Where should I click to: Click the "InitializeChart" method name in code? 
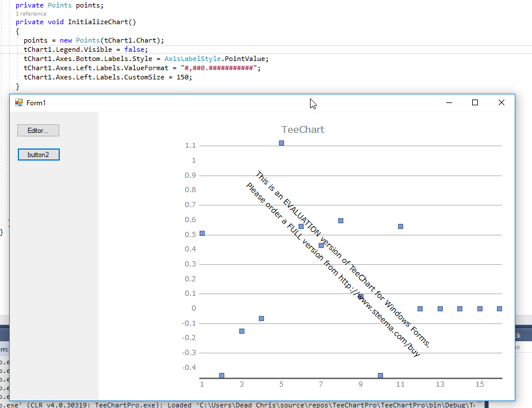[98, 22]
